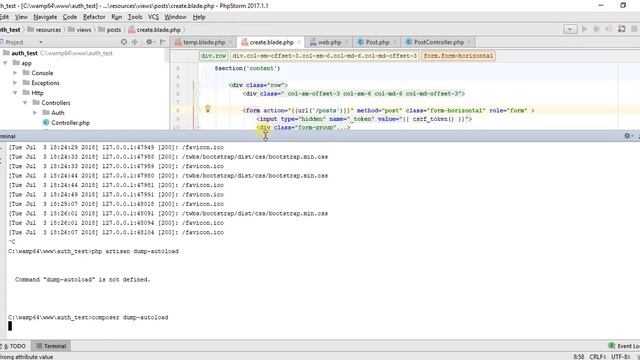Viewport: 640px width, 360px height.
Task: Change CRLF line separator in status bar
Action: click(x=598, y=357)
